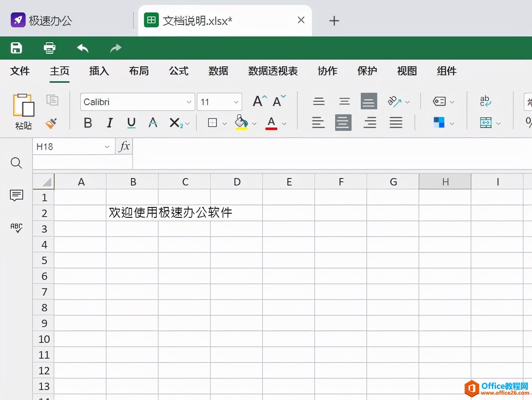Align text to the top

(319, 101)
